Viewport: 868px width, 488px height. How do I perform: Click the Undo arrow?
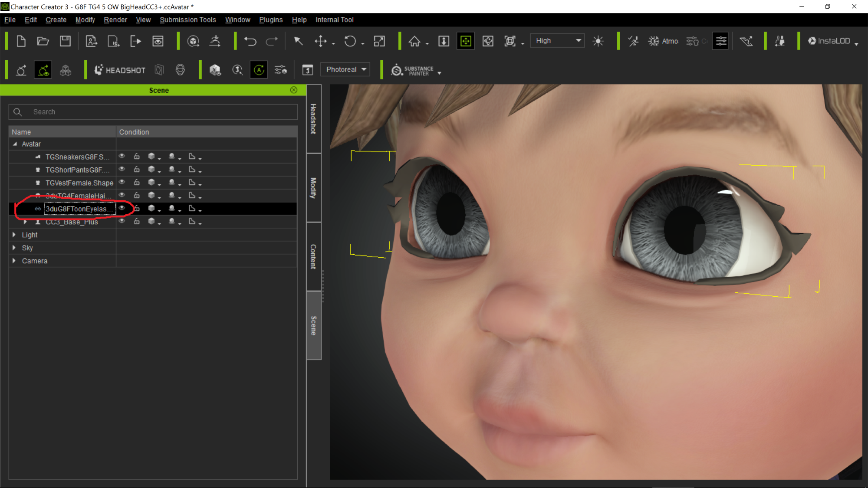tap(250, 41)
